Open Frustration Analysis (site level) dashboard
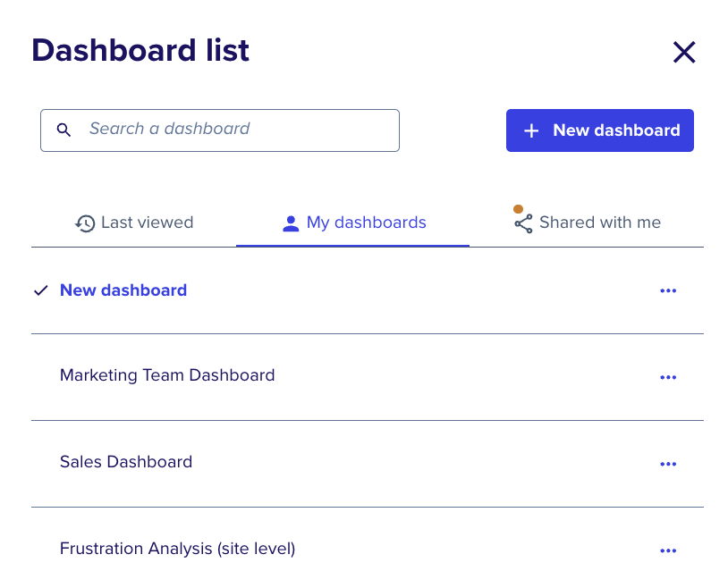The image size is (728, 588). pyautogui.click(x=177, y=549)
